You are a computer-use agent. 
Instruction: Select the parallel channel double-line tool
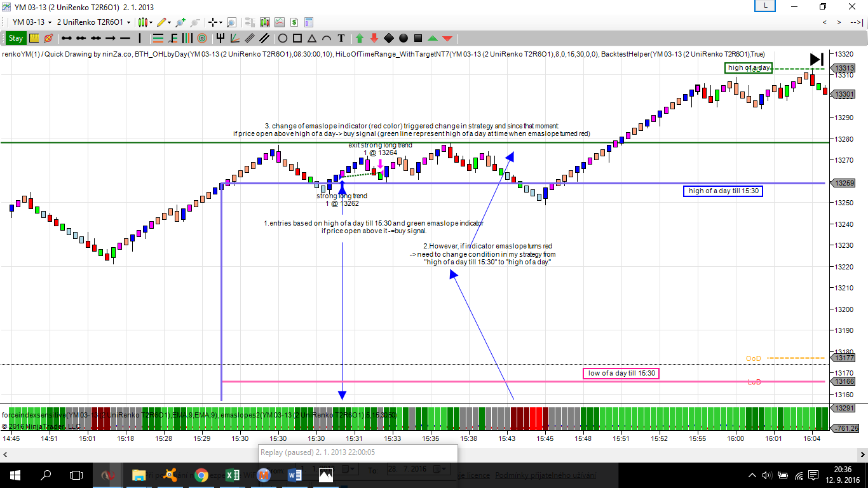click(264, 38)
